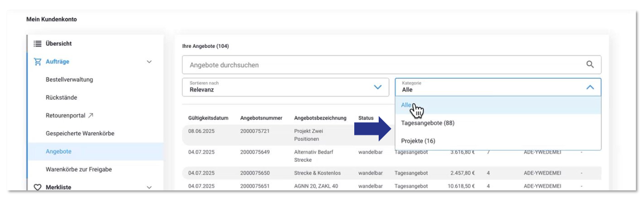Click offer number 2000075651

click(x=255, y=186)
